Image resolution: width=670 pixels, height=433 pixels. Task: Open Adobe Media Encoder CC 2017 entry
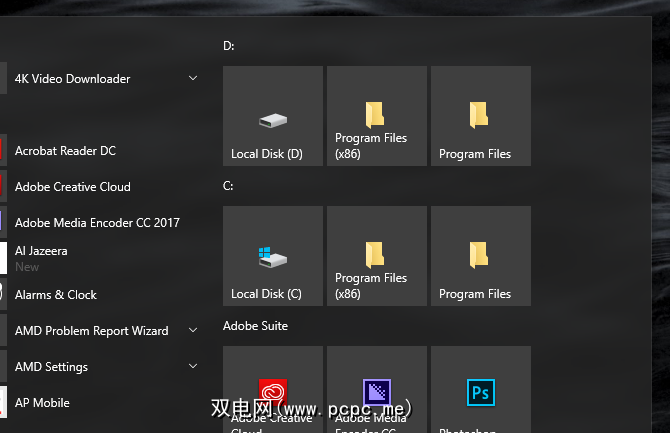[103, 223]
